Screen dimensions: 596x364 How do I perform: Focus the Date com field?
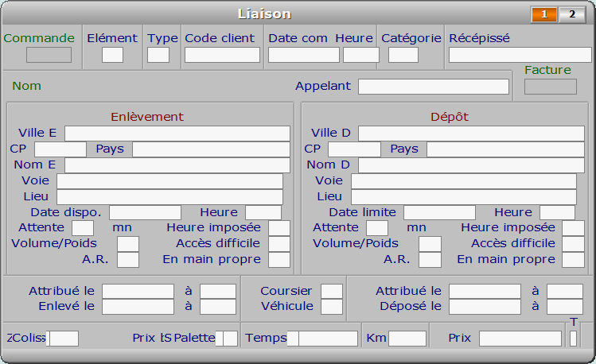pos(304,55)
